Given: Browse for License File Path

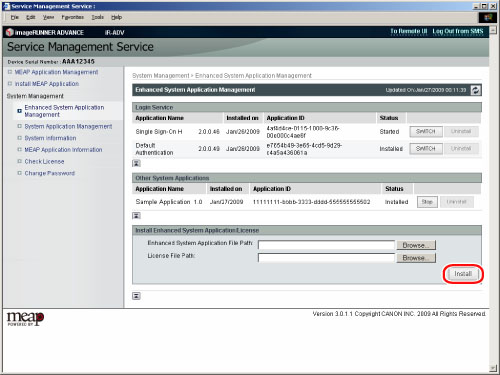Looking at the screenshot, I should (416, 258).
